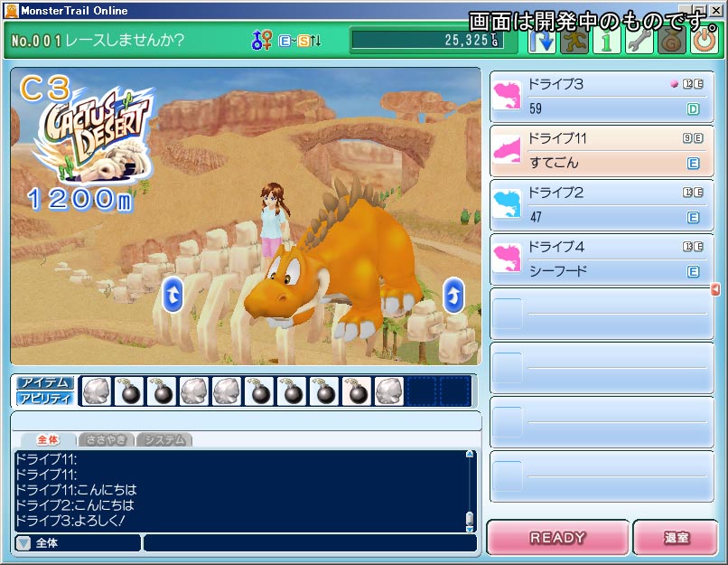Click monster name シーフード
Image resolution: width=728 pixels, height=565 pixels.
click(x=558, y=271)
